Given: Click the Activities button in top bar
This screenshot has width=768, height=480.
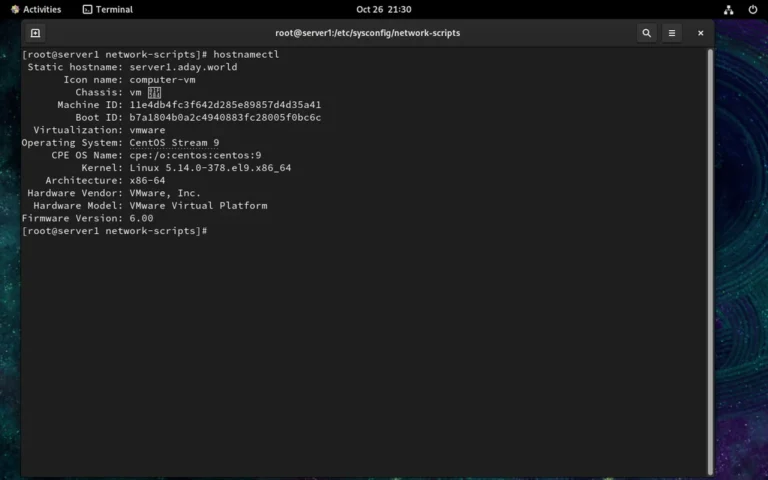Looking at the screenshot, I should 35,9.
